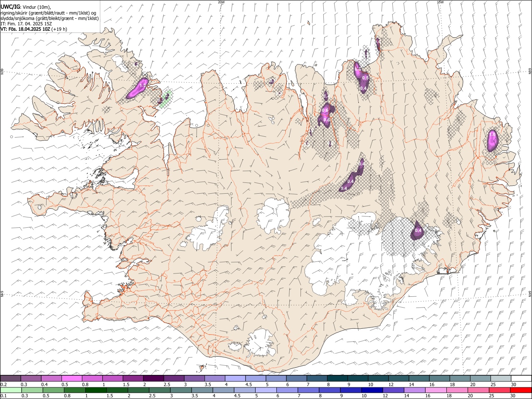532x399 pixels.
Task: Select the steel blue 7 snow swatch
Action: [x=317, y=379]
